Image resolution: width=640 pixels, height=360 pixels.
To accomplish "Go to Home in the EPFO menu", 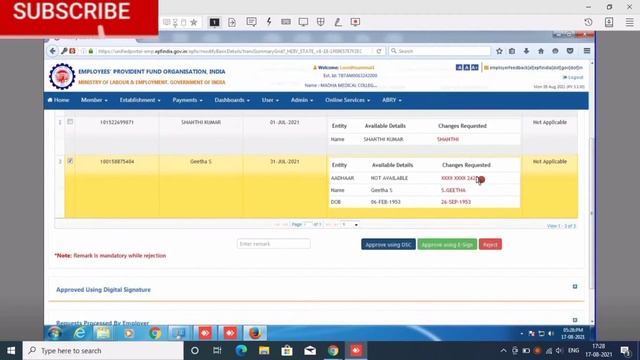I will click(x=58, y=100).
